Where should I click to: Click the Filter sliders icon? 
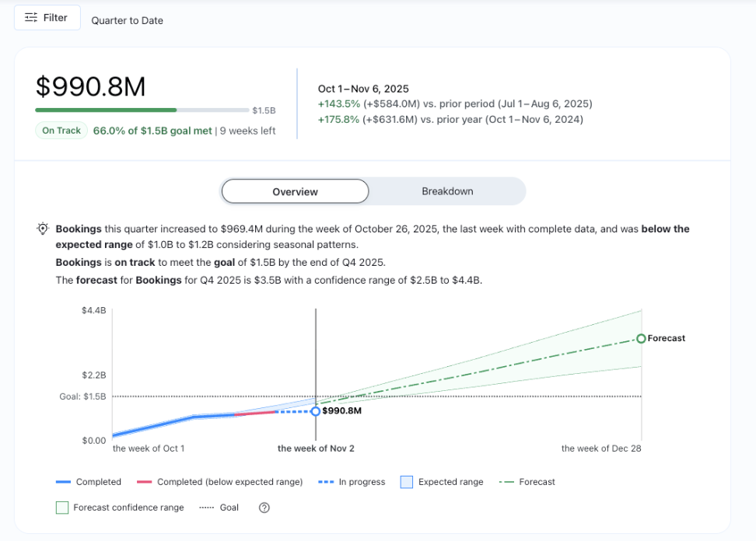click(31, 18)
